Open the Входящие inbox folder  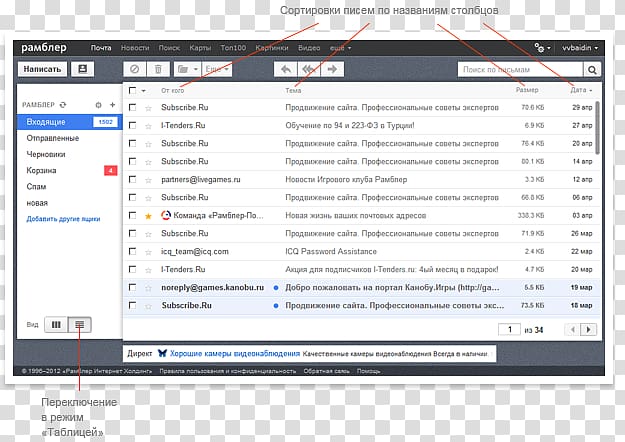69,122
